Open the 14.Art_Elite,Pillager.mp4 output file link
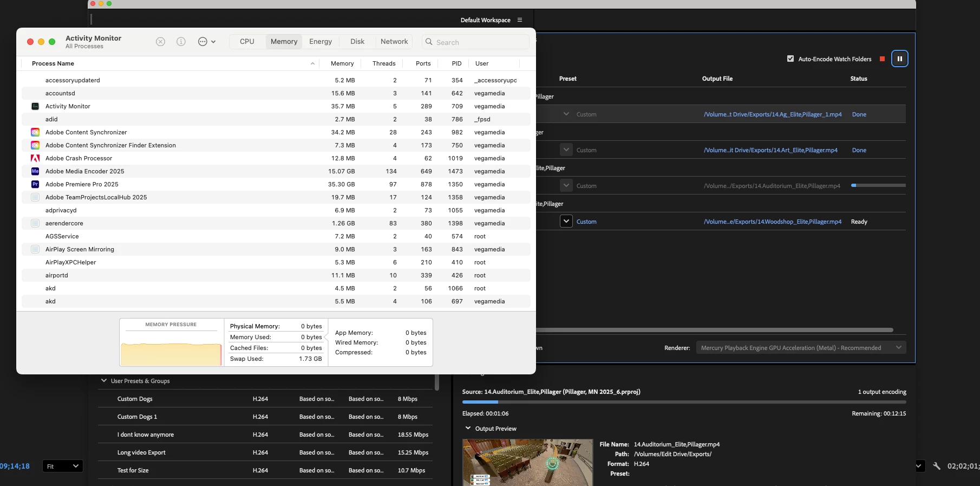980x486 pixels. coord(770,150)
